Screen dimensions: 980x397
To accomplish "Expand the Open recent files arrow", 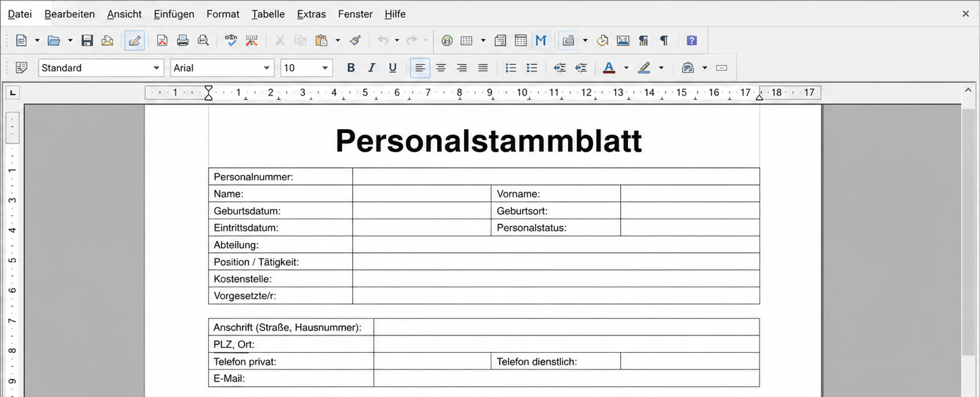I will pyautogui.click(x=70, y=40).
